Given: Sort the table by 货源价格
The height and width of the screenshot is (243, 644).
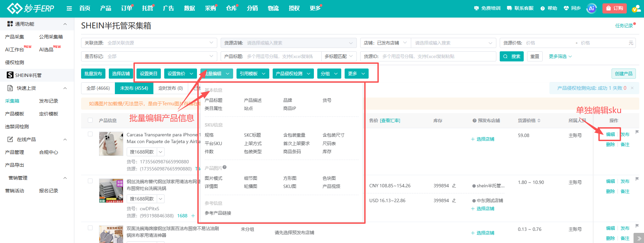Looking at the screenshot, I should 539,120.
